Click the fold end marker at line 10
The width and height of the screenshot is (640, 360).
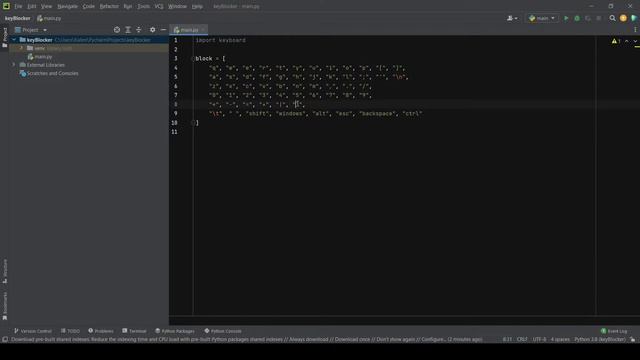pos(193,122)
